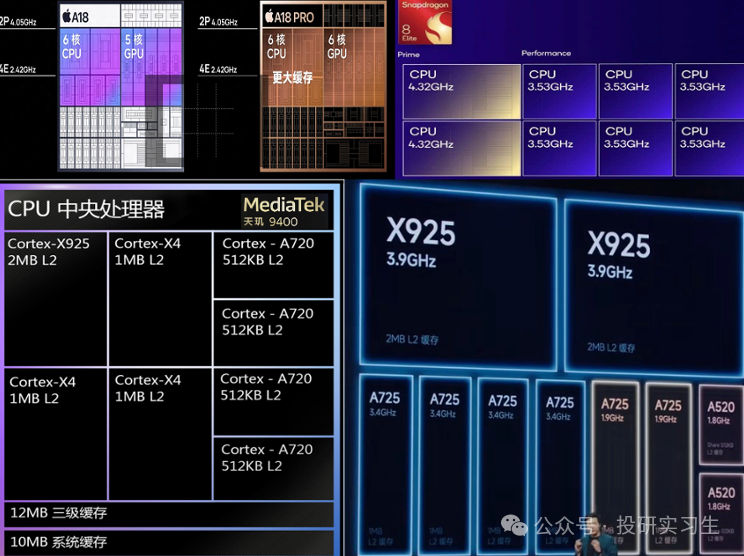Image resolution: width=744 pixels, height=556 pixels.
Task: Select the '更大缓存' text on A18 PRO
Action: pyautogui.click(x=292, y=77)
